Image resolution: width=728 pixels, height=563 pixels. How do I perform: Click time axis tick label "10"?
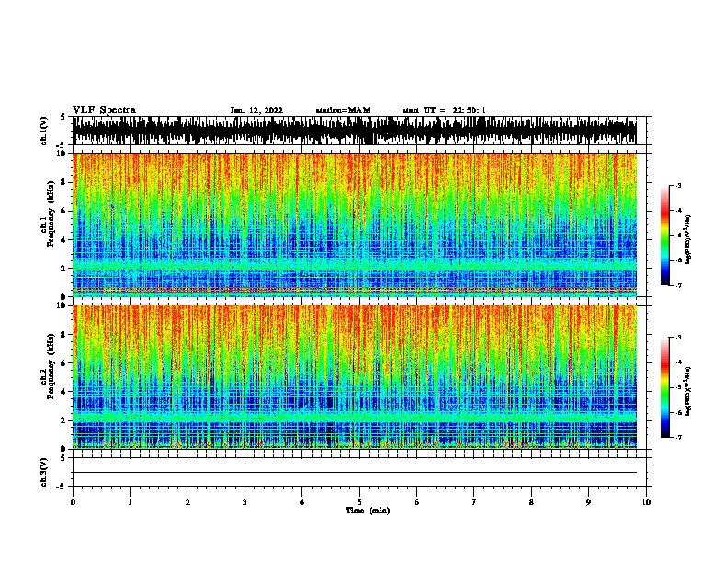[x=646, y=502]
